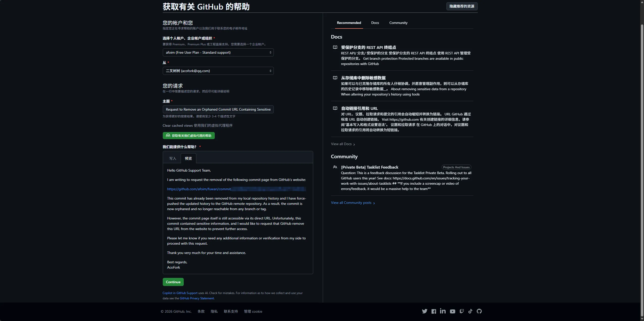Click the GitHub Octocat footer icon
The width and height of the screenshot is (644, 321).
479,311
